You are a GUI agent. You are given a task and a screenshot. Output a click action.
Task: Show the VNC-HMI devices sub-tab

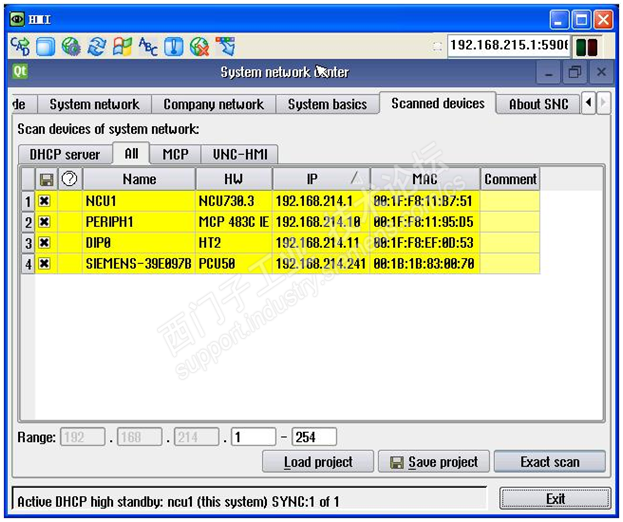[x=240, y=154]
